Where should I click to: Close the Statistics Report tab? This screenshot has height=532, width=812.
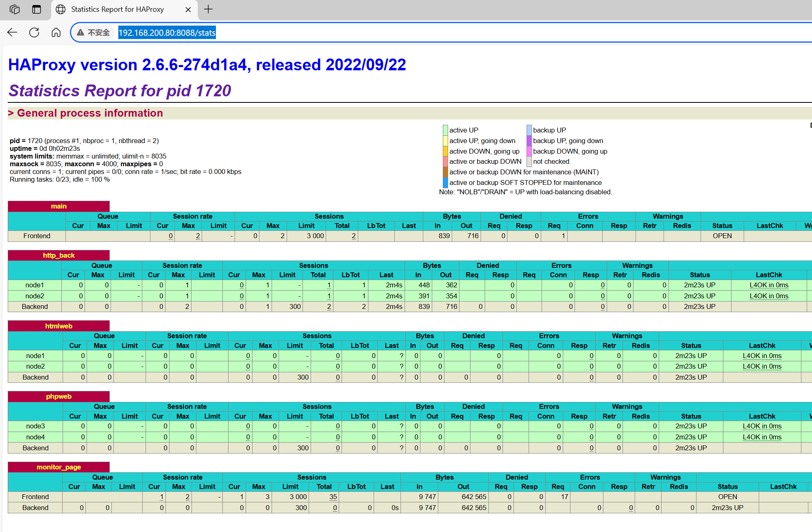(x=188, y=9)
